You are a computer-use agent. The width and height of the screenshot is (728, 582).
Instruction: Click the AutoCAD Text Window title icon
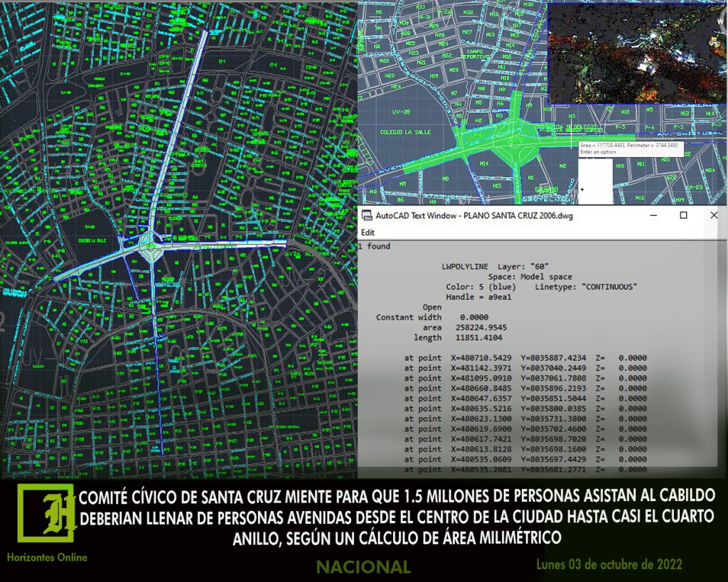(367, 216)
